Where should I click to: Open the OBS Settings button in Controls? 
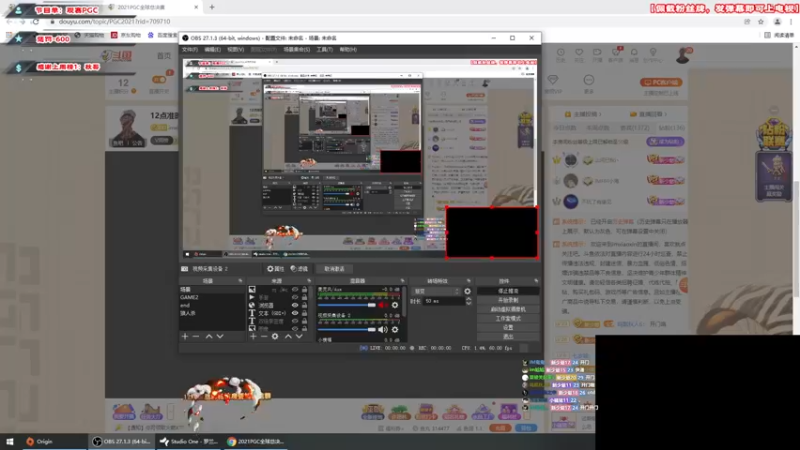(508, 328)
